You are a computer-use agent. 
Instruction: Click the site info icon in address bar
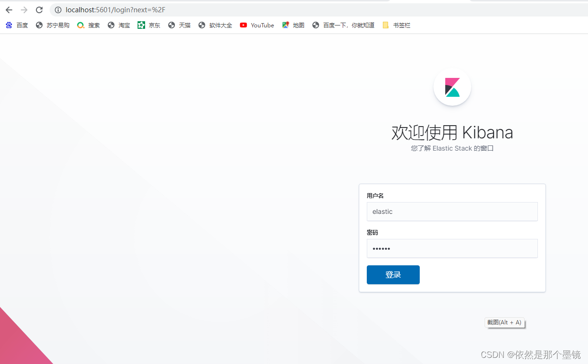(58, 10)
